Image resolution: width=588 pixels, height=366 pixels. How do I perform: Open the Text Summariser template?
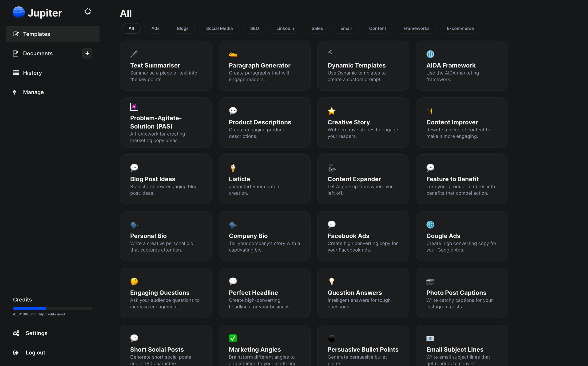(x=166, y=66)
